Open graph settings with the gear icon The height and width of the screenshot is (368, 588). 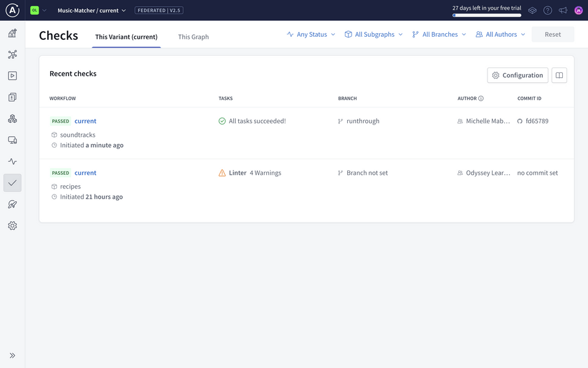point(12,225)
